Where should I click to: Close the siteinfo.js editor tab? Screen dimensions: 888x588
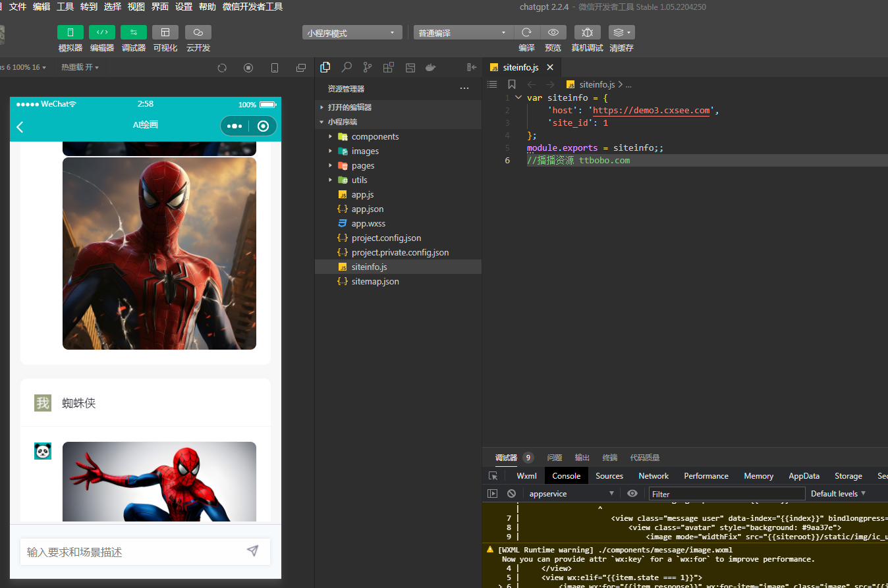tap(550, 67)
